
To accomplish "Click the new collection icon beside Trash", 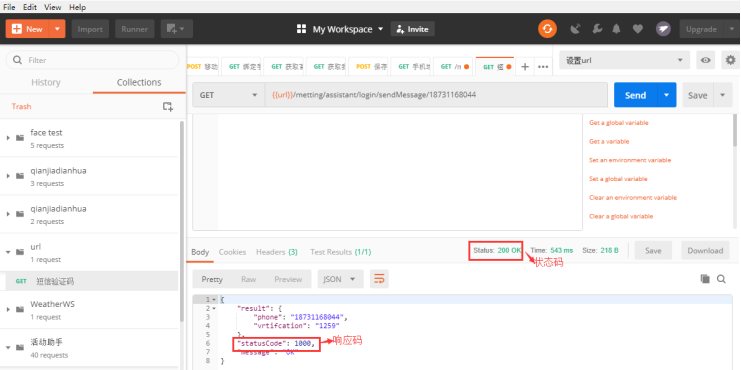I will [167, 106].
